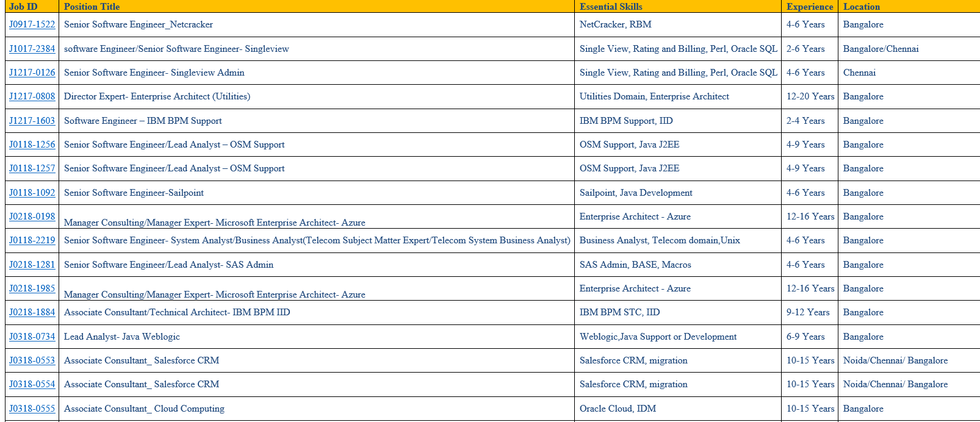Open job link J0118-1092
980x422 pixels.
point(32,193)
